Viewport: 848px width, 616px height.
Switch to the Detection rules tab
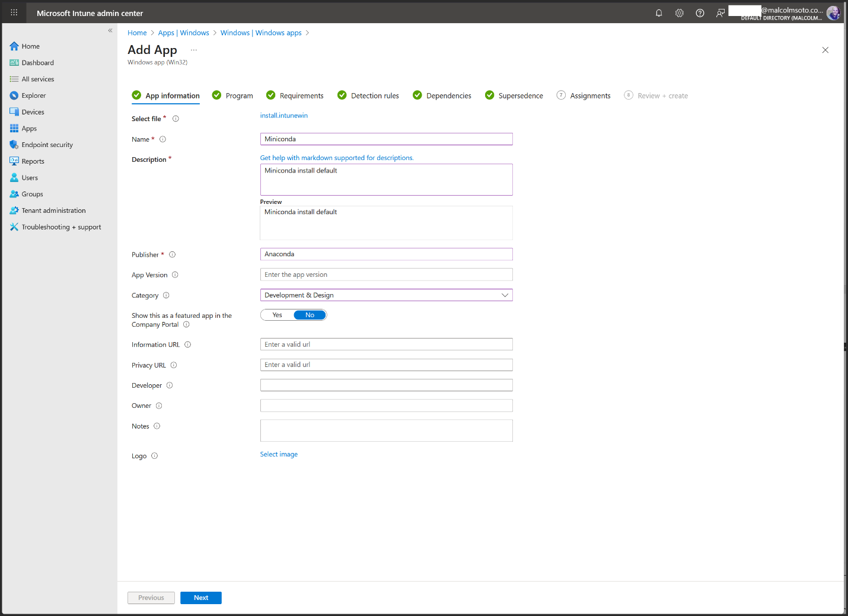tap(374, 95)
